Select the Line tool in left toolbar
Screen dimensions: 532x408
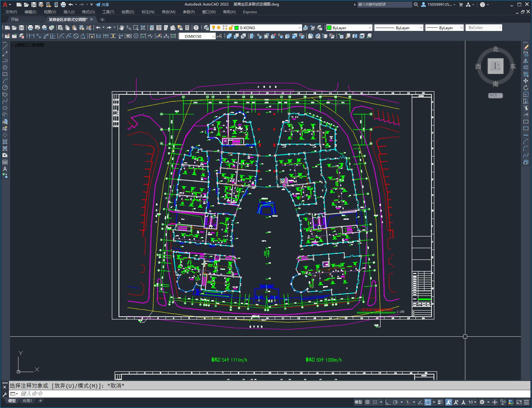click(x=5, y=47)
